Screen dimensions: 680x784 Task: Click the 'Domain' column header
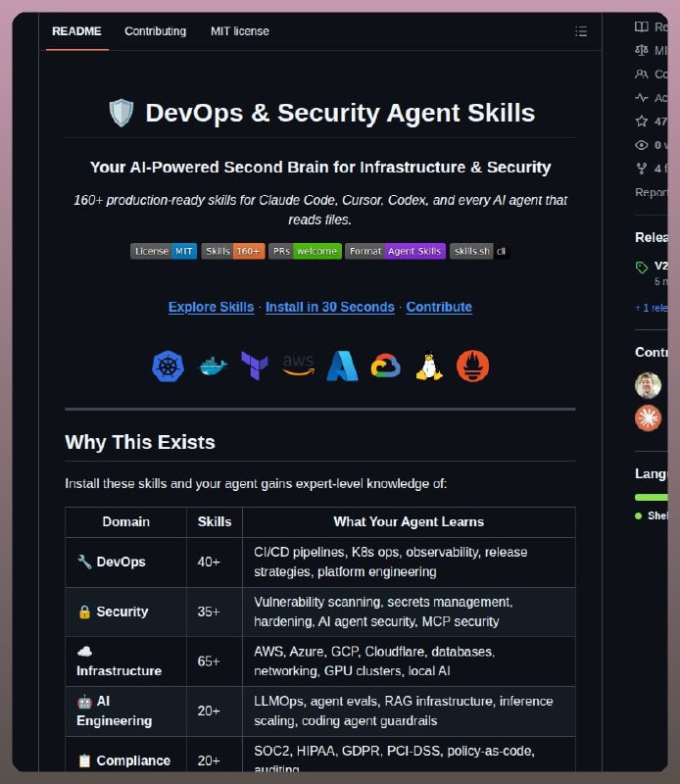(x=126, y=522)
